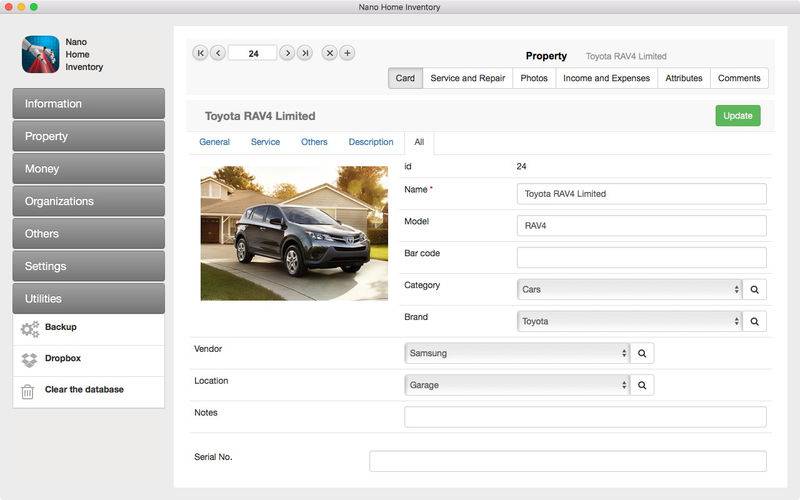Click the Dropbox icon
Viewport: 800px width, 500px height.
tap(29, 360)
